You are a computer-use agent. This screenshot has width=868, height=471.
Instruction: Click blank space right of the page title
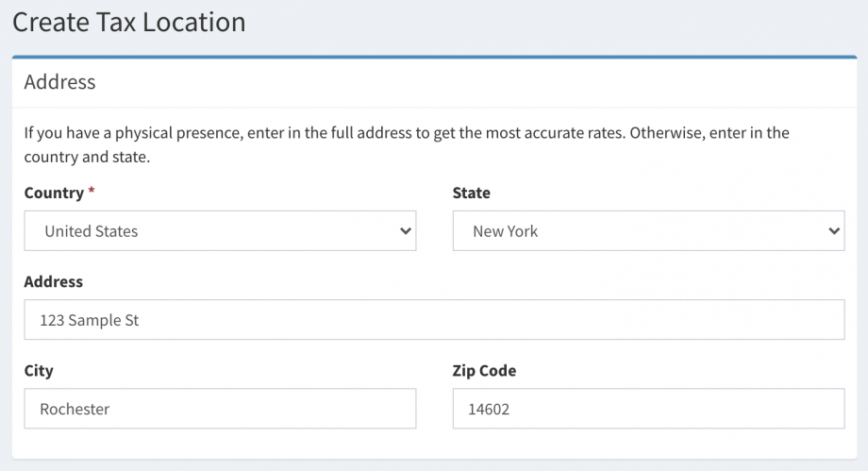(x=566, y=23)
